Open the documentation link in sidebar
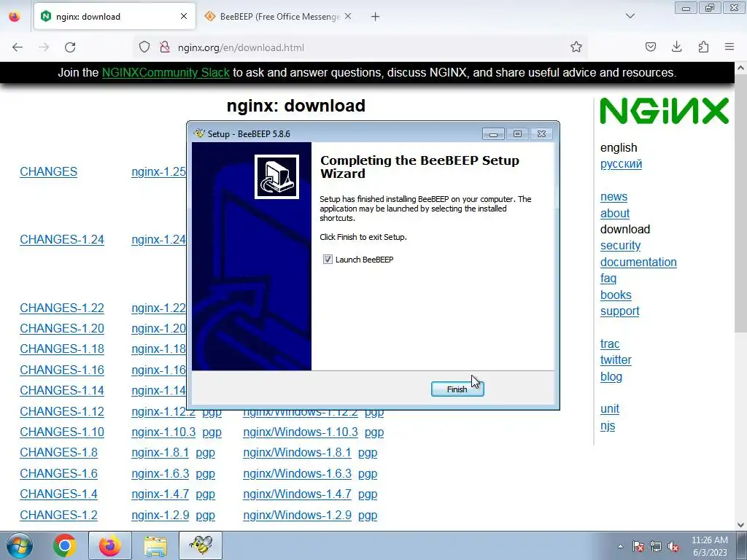The image size is (747, 560). click(x=638, y=262)
